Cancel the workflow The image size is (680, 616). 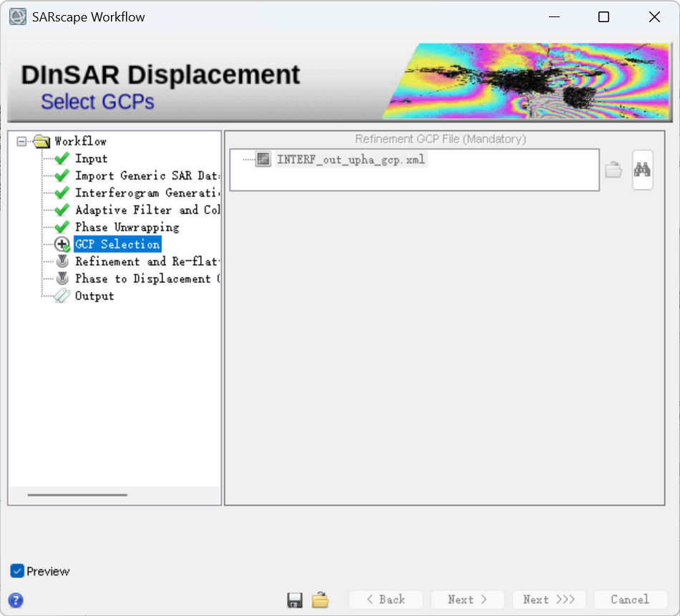click(631, 600)
